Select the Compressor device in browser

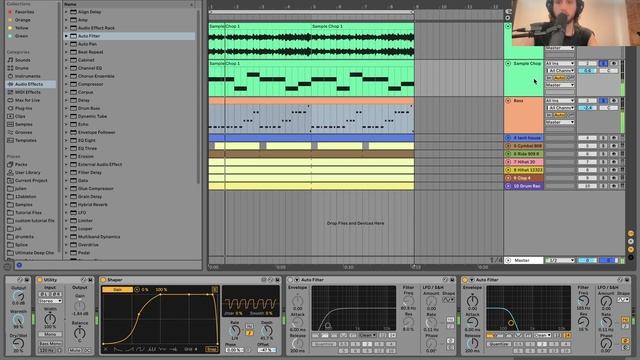(x=90, y=84)
